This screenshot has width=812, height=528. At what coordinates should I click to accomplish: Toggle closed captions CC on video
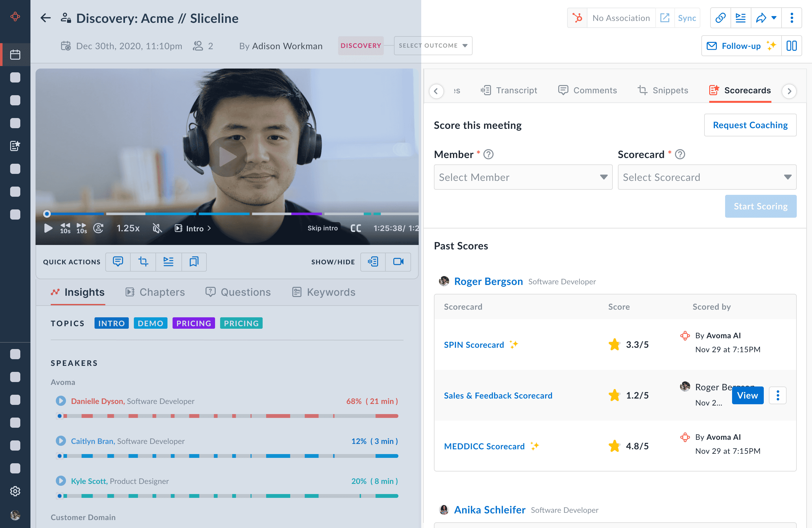pyautogui.click(x=356, y=228)
